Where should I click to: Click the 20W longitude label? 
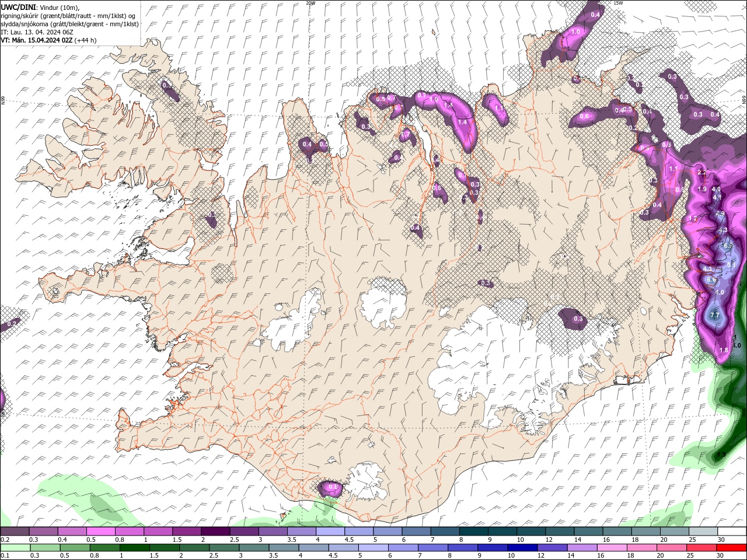(x=310, y=3)
